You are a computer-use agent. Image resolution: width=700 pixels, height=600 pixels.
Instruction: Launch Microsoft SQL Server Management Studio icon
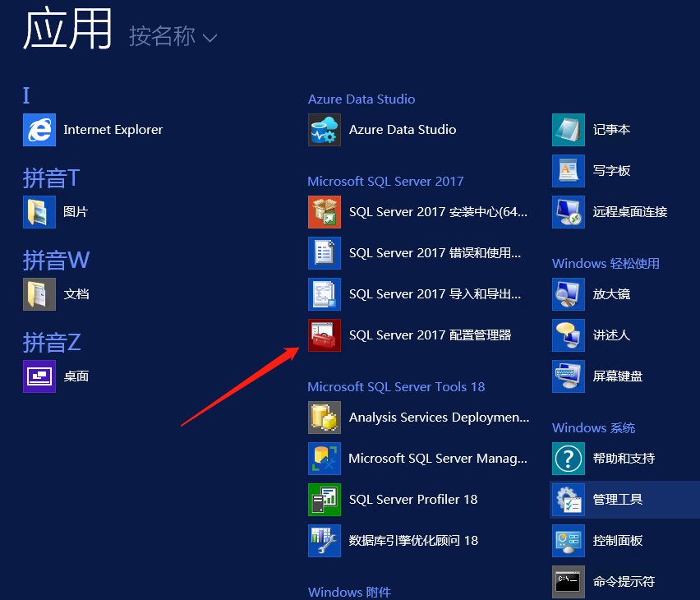pyautogui.click(x=325, y=459)
